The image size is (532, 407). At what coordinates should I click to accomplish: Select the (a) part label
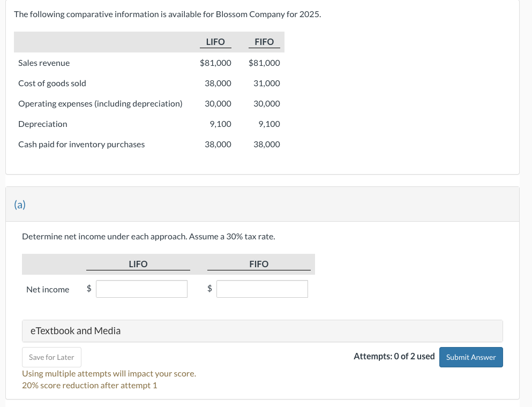point(20,205)
